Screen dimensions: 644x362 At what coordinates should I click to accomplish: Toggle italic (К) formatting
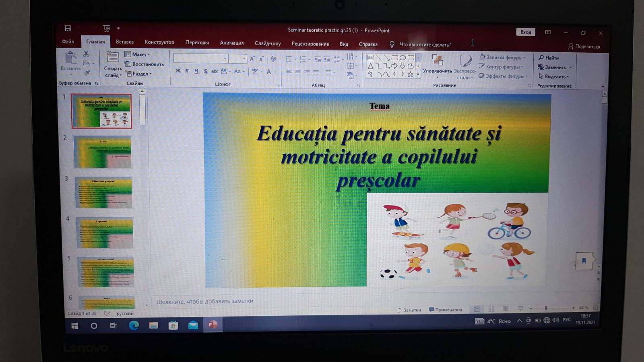click(187, 71)
